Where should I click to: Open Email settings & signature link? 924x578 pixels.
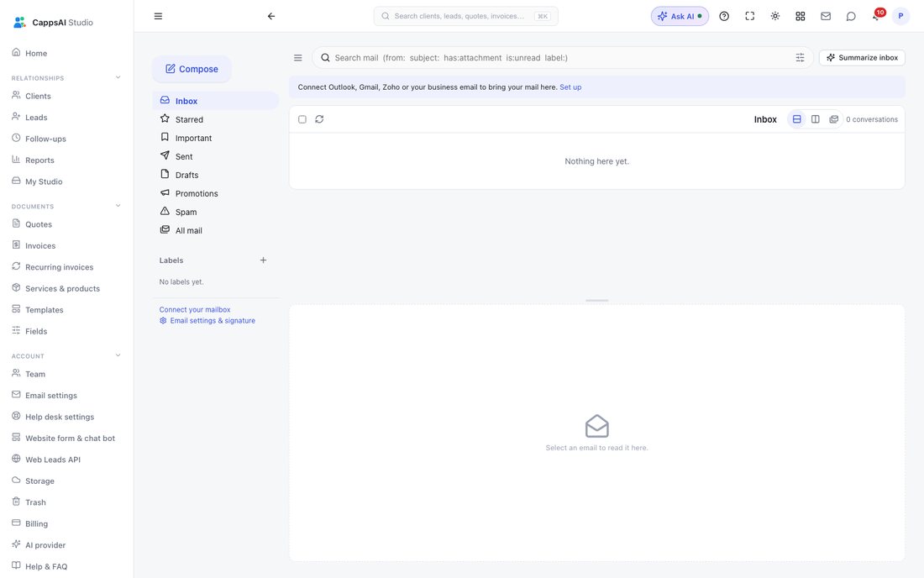[207, 321]
